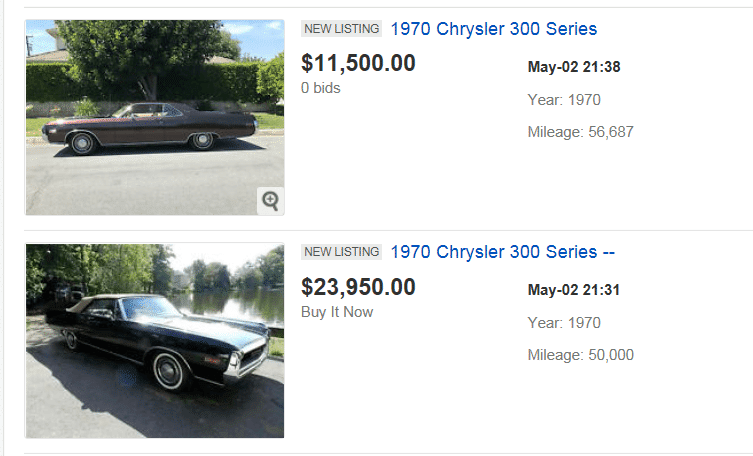Screen dimensions: 753x456
Task: Click the May-02 21:31 end time
Action: click(x=574, y=291)
